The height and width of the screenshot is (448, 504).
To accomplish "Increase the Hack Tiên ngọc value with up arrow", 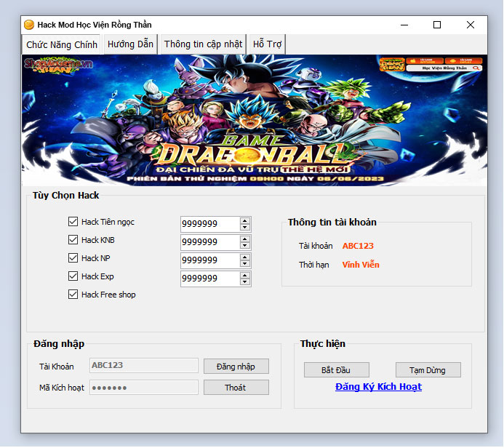I will click(x=245, y=221).
